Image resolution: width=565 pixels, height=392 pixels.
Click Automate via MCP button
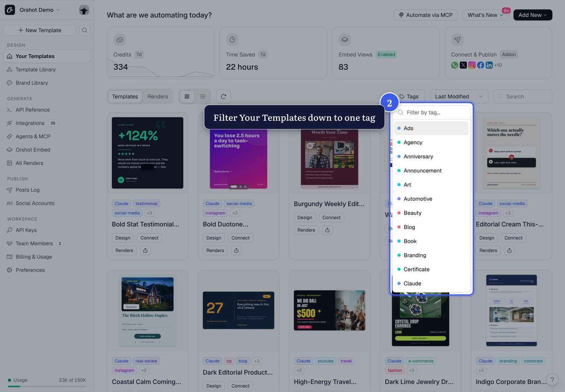click(426, 15)
